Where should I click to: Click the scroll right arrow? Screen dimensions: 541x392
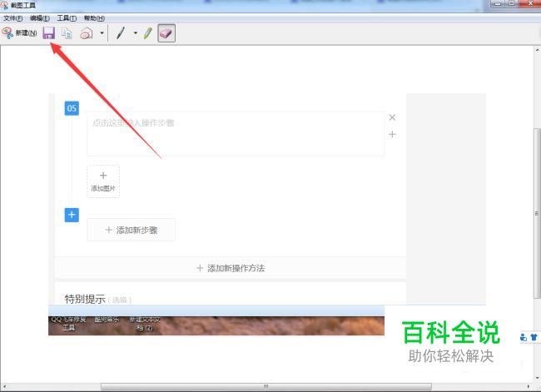pyautogui.click(x=529, y=386)
